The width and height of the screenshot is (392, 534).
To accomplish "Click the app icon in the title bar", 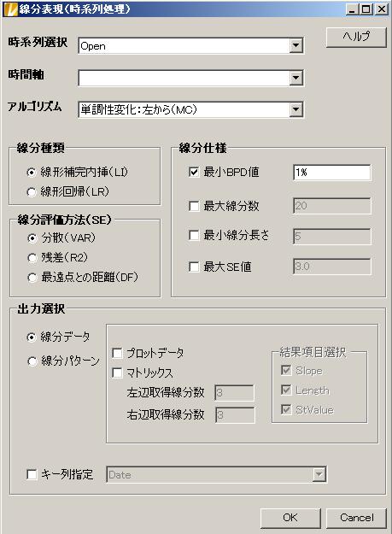I will coord(9,9).
